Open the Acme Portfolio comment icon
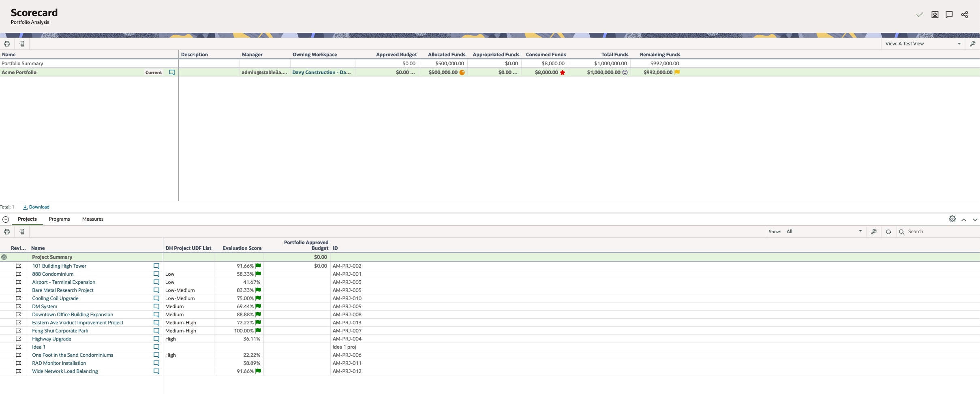The image size is (980, 394). coord(172,72)
